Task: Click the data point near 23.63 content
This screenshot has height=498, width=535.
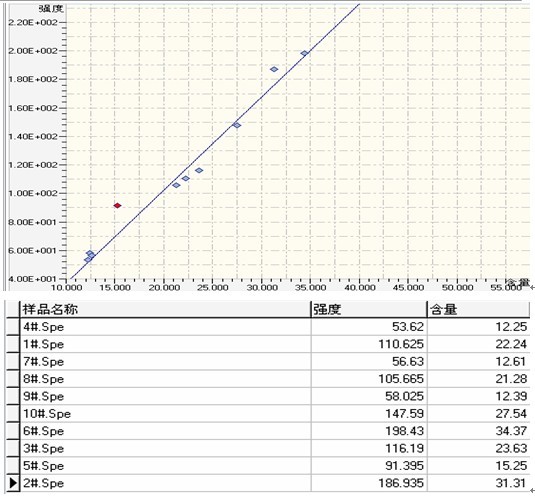Action: [x=199, y=170]
